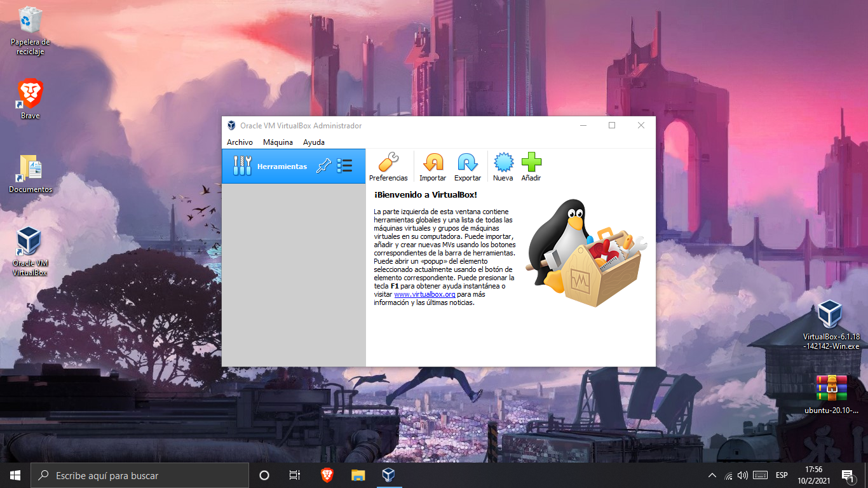Open the Archivo menu
This screenshot has width=868, height=488.
coord(240,142)
